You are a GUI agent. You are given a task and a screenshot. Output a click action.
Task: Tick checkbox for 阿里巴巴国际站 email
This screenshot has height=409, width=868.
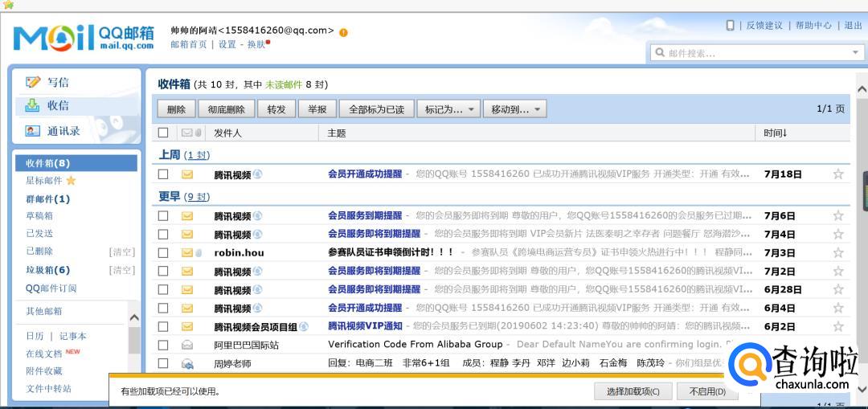tap(162, 345)
